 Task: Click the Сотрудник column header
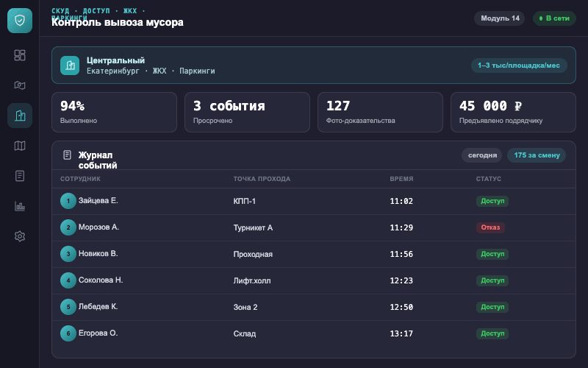pos(80,179)
